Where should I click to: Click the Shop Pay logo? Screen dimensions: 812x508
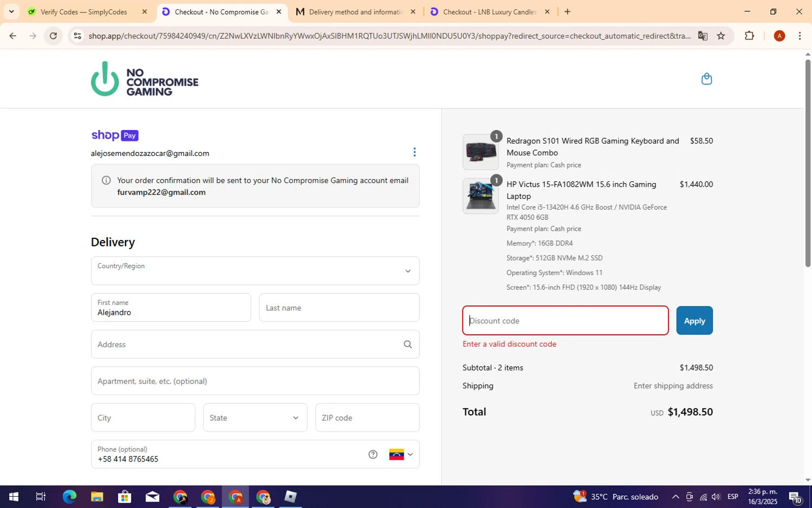coord(115,135)
